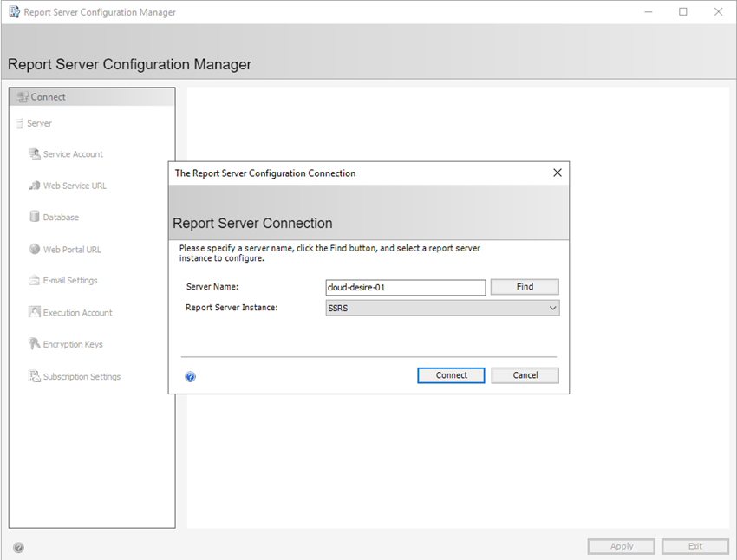Click the help icon in status bar
The image size is (737, 560).
19,547
